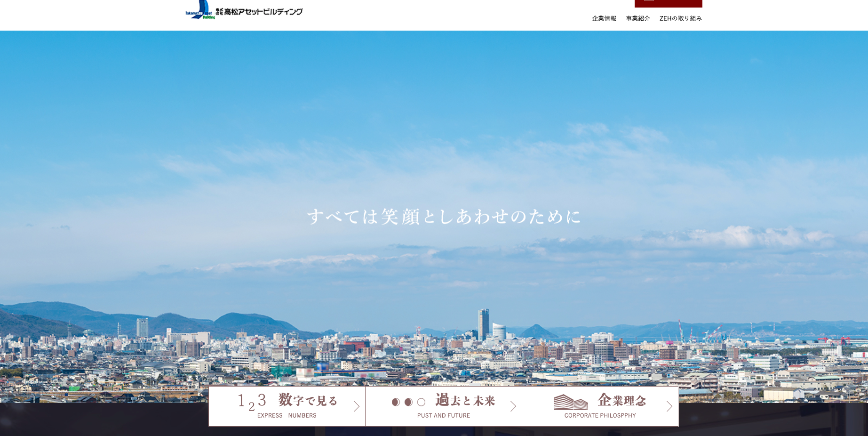
Task: Open the 事業紹介 menu item
Action: 638,18
